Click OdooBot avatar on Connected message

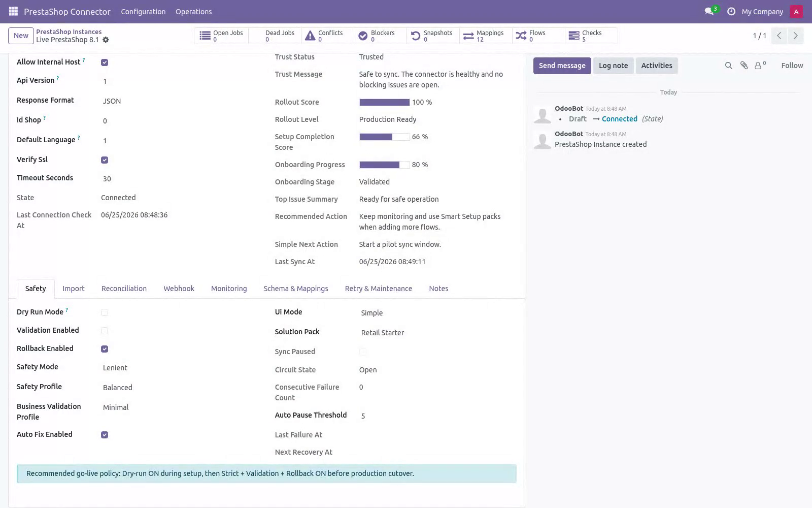point(542,115)
